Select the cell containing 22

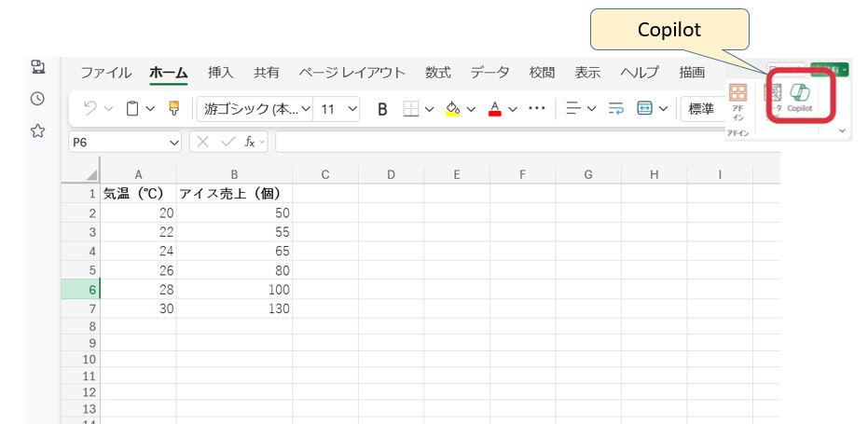(138, 232)
